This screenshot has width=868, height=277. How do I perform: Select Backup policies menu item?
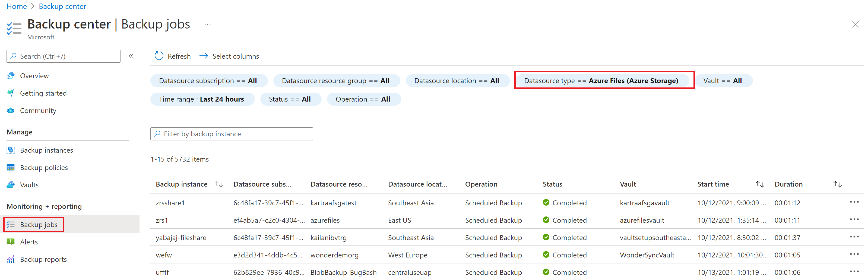point(44,168)
